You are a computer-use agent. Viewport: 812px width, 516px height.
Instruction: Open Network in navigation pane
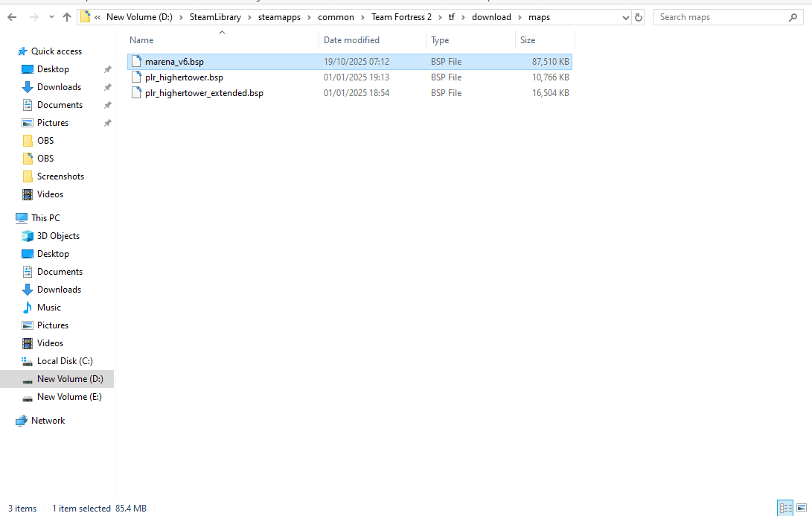[x=48, y=421]
